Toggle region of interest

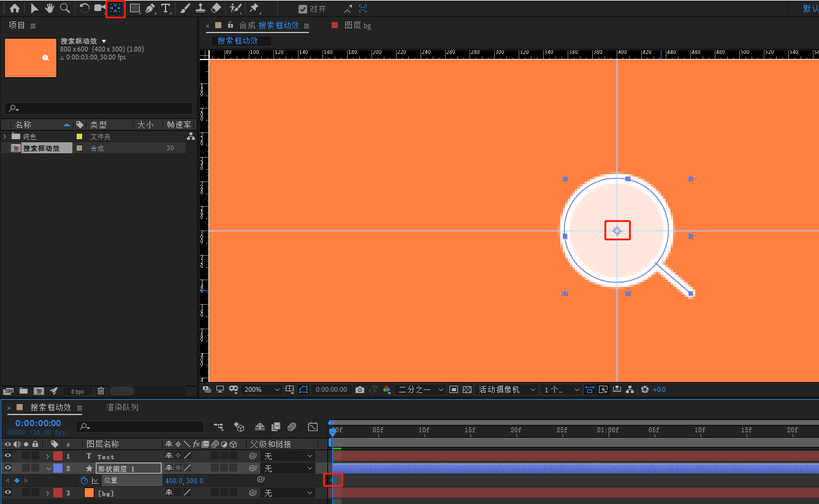(x=454, y=389)
